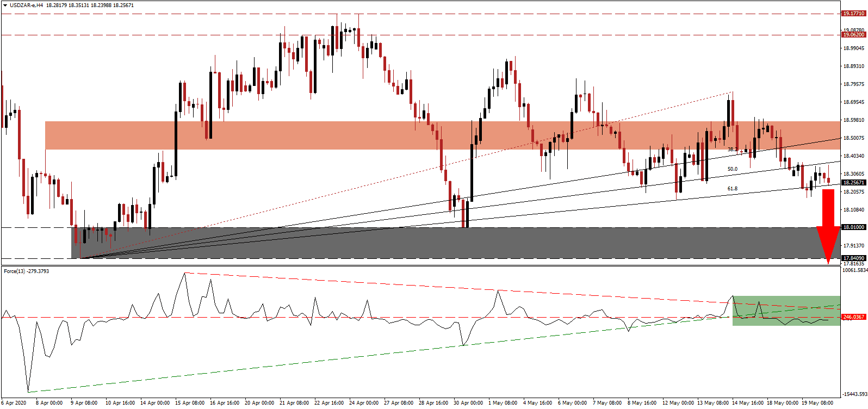Click the 1 May 08:00 time label
Screen dimensions: 868x409
pyautogui.click(x=503, y=403)
